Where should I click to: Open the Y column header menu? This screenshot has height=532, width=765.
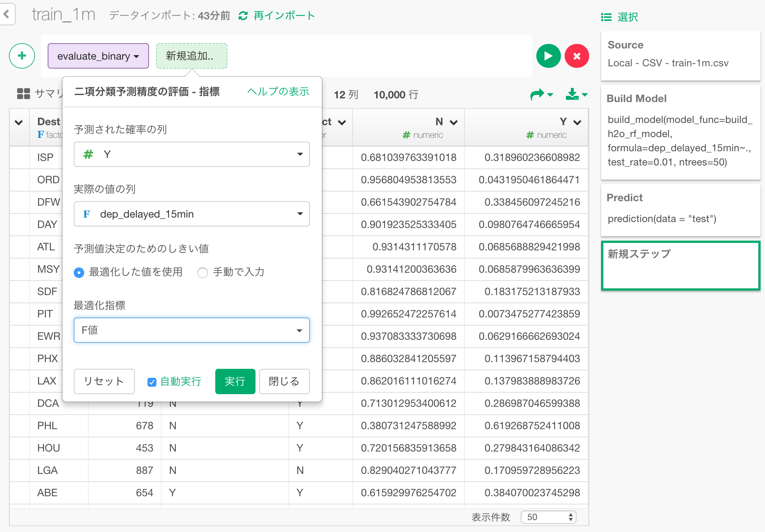click(577, 123)
